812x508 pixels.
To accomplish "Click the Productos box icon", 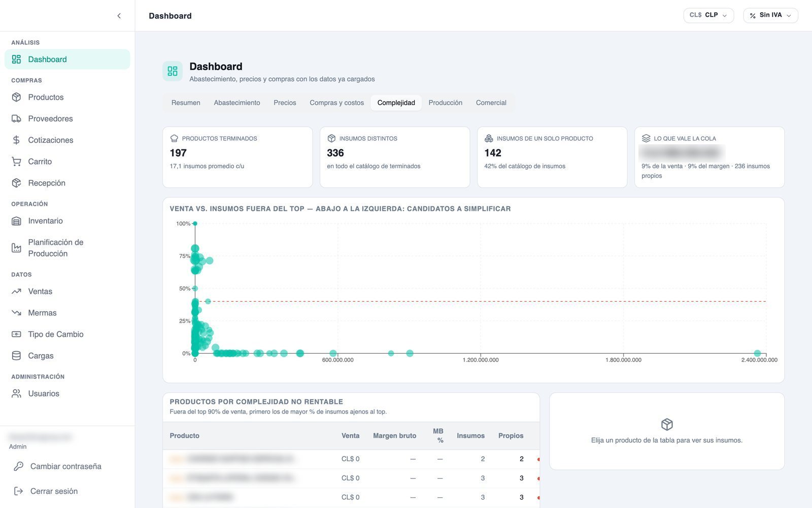I will (x=16, y=97).
